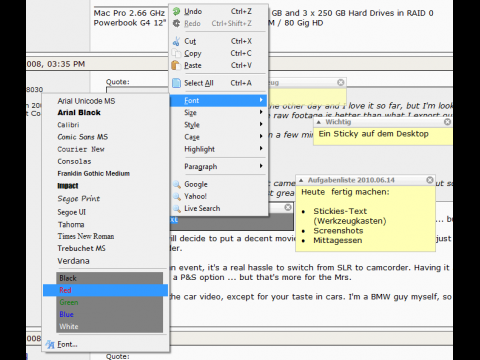
Task: Click the Live Search magnifier icon
Action: pyautogui.click(x=176, y=208)
